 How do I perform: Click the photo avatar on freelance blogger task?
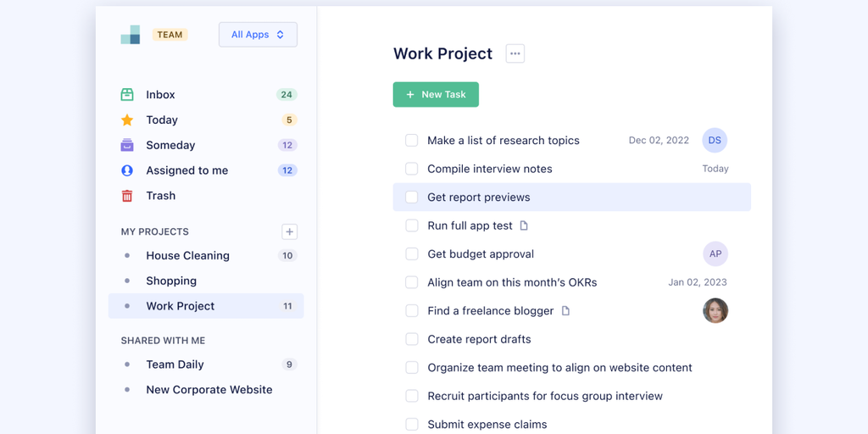[x=715, y=311]
